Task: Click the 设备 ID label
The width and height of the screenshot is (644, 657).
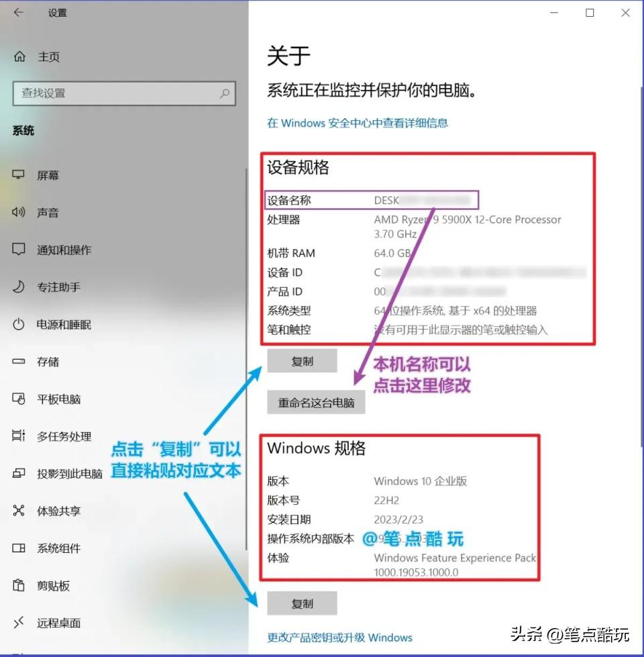Action: (x=284, y=272)
